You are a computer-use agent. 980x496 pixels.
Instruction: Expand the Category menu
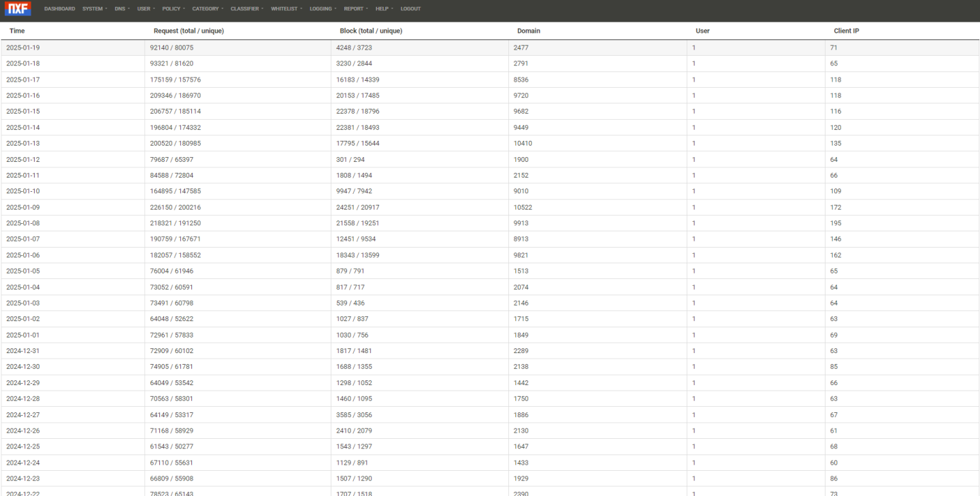coord(208,9)
